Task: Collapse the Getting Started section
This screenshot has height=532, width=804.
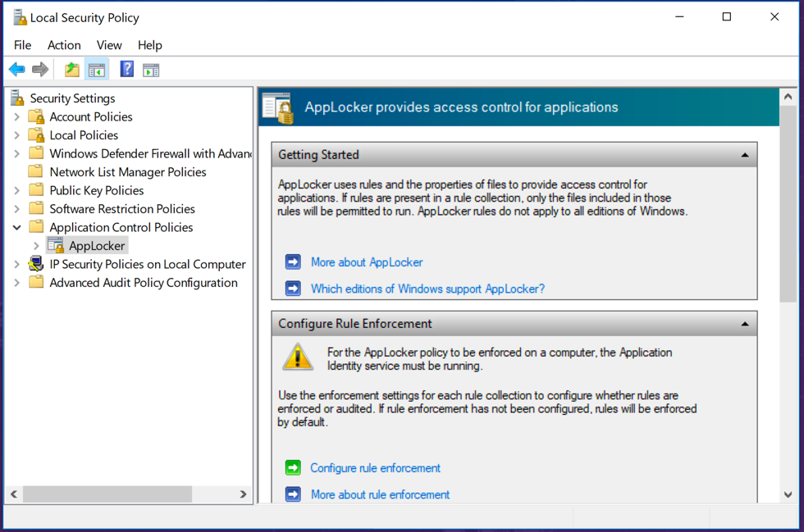Action: coord(744,155)
